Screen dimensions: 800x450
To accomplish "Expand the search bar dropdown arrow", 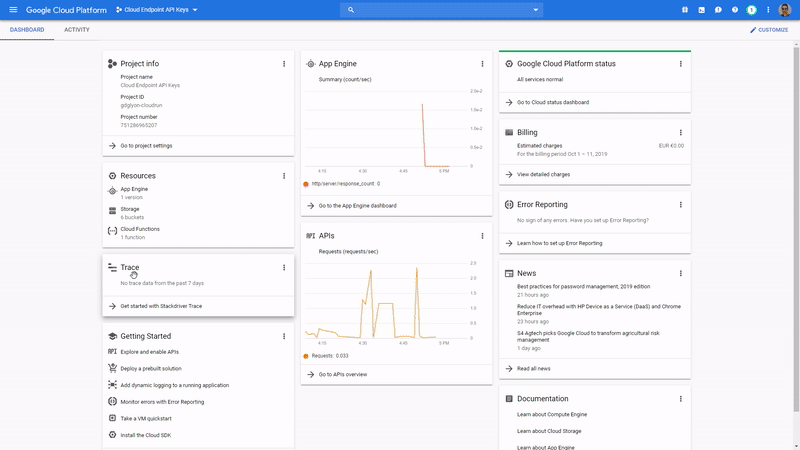I will (535, 10).
